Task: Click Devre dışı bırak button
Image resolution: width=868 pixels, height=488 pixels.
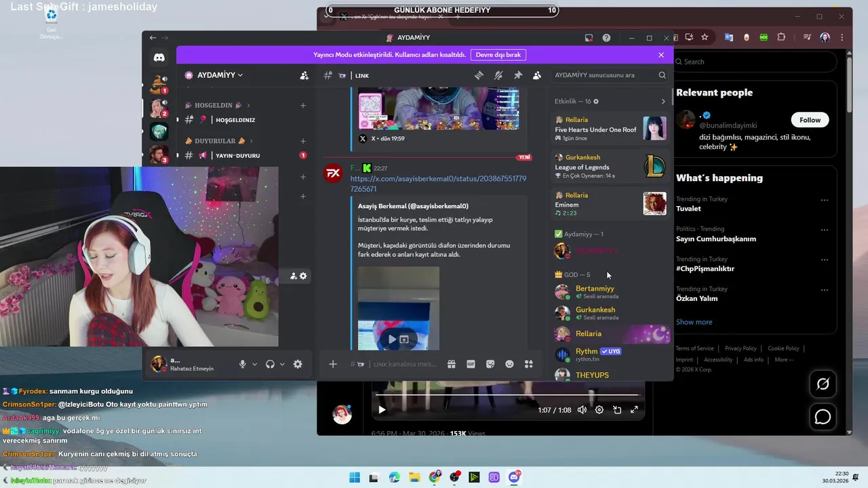Action: pos(498,54)
